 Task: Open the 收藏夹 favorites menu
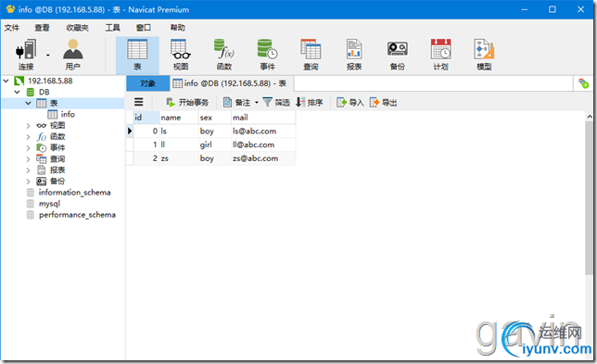[x=77, y=28]
